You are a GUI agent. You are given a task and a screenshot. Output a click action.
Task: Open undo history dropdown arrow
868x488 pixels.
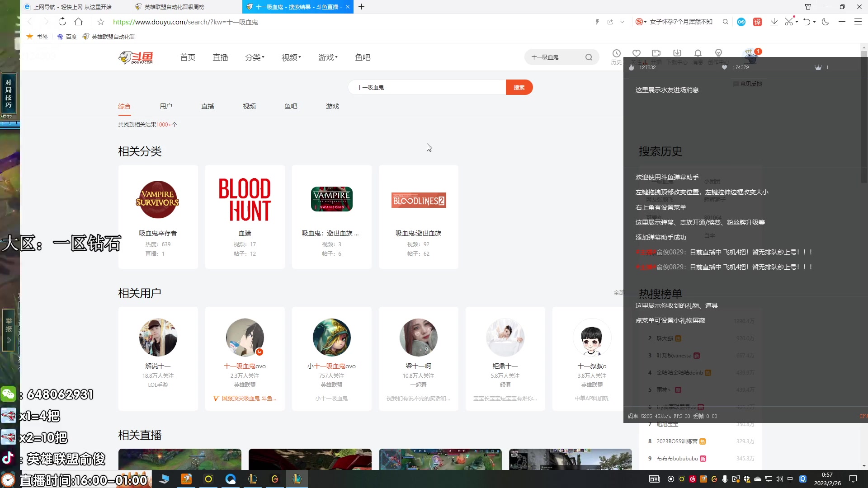pyautogui.click(x=814, y=22)
